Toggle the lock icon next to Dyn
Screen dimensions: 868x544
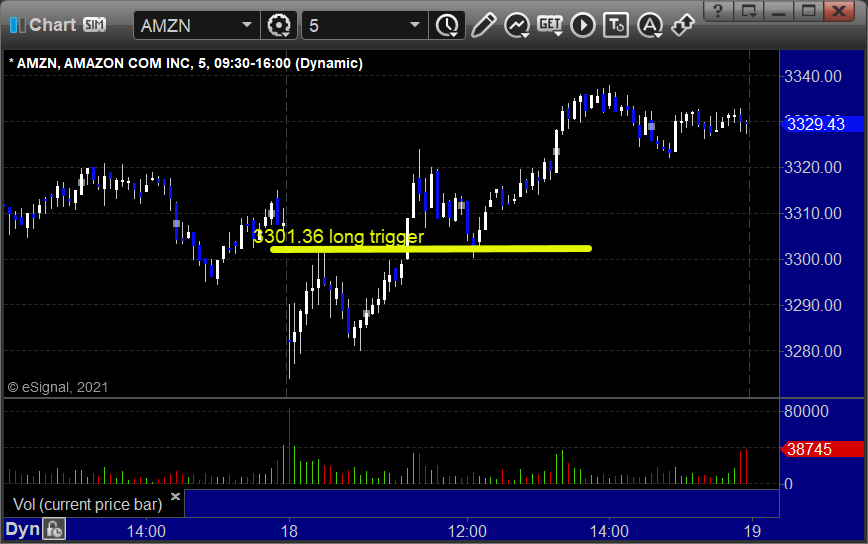click(x=55, y=530)
